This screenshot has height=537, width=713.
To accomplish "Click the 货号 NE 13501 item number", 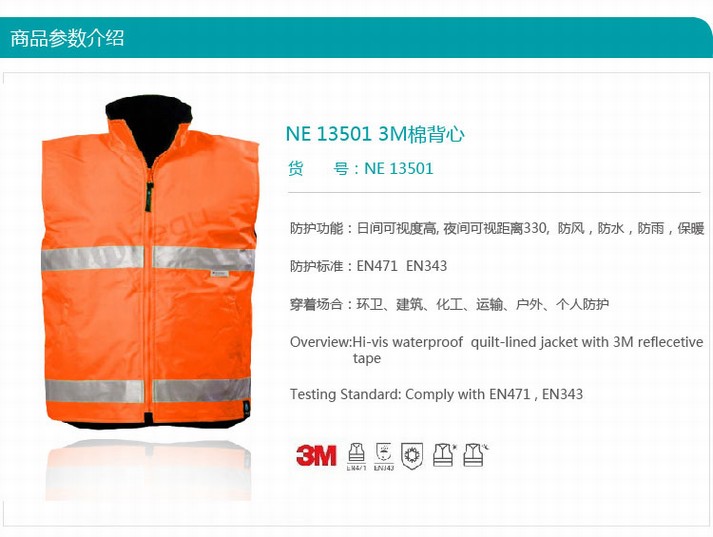I will (x=360, y=169).
